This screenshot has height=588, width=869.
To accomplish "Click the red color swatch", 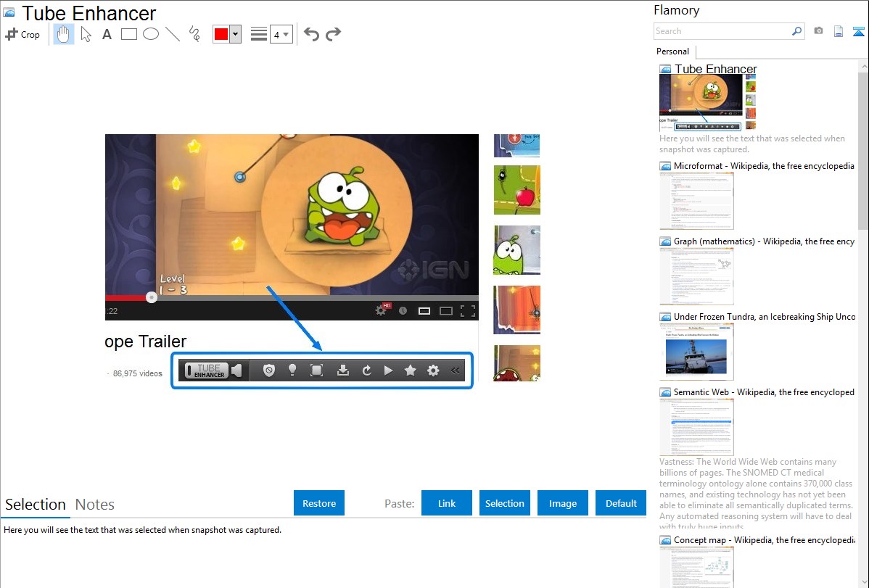I will [221, 34].
